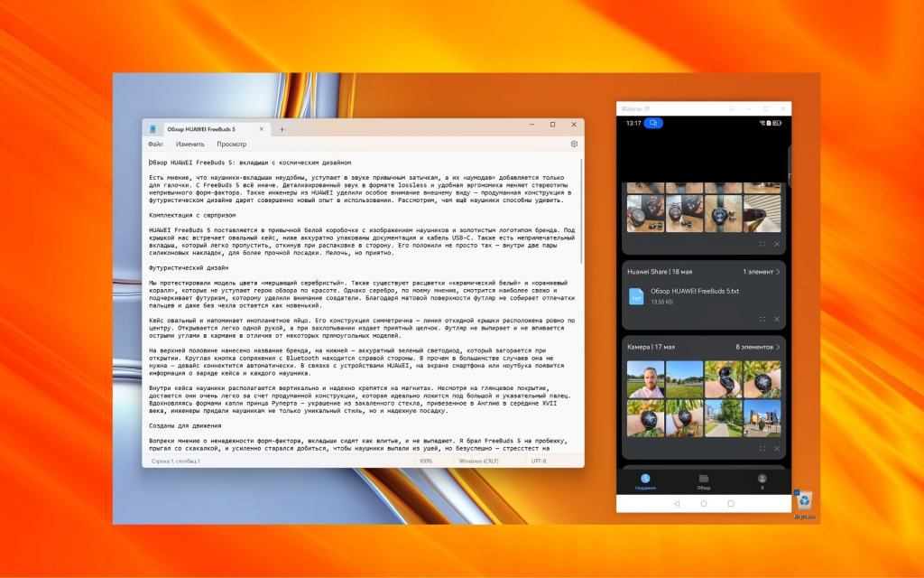Open the selfie photo of bearded man

645,379
